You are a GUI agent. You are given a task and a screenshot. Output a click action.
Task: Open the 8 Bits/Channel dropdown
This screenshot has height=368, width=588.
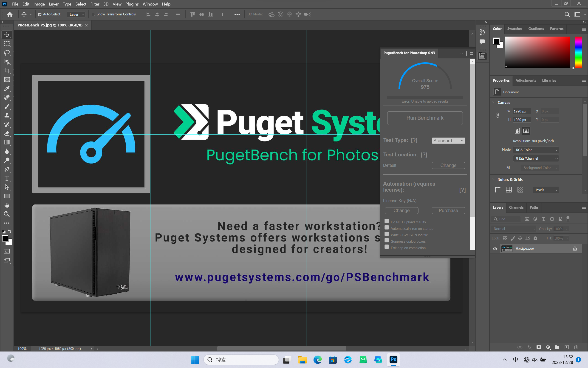point(536,158)
